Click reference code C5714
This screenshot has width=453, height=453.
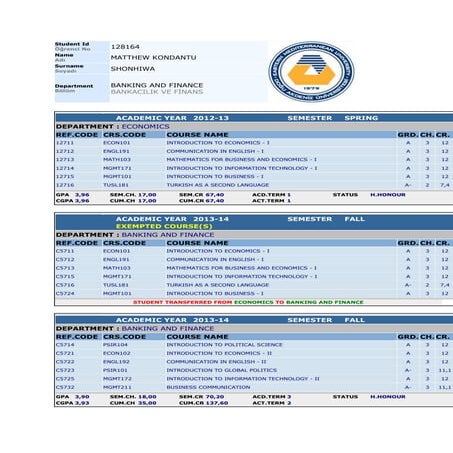[65, 345]
